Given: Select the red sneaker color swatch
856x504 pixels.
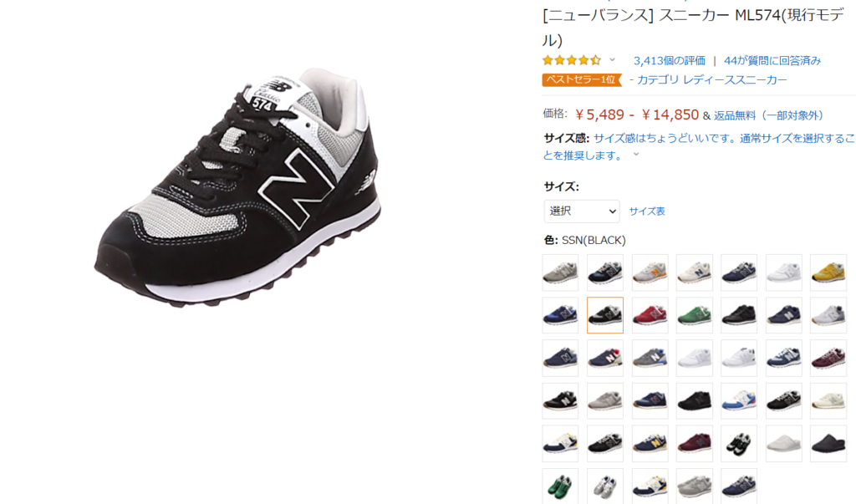Looking at the screenshot, I should click(650, 315).
